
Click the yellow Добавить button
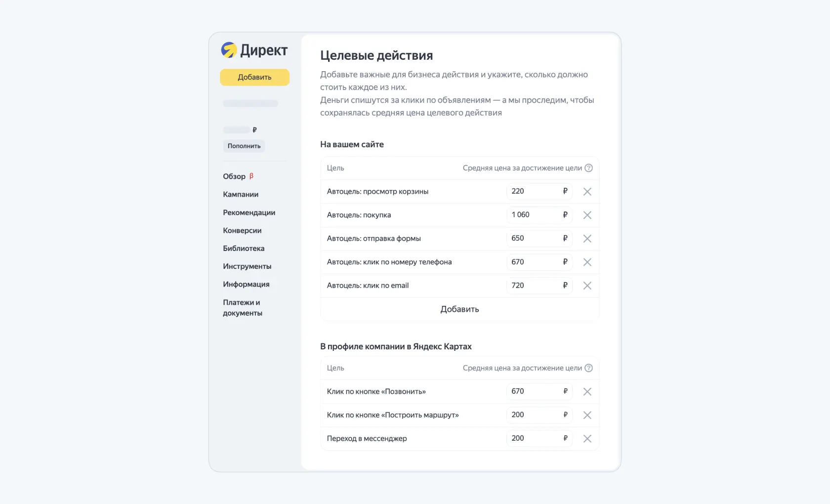(x=254, y=77)
